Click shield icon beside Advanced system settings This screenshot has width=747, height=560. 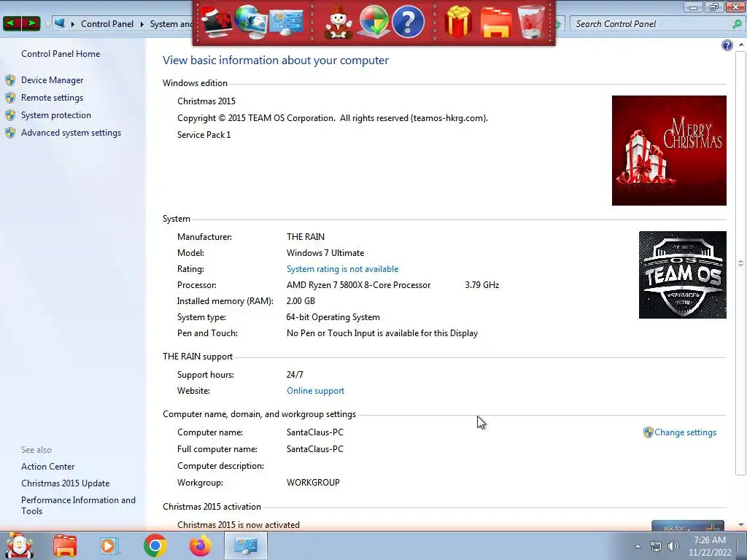click(10, 133)
